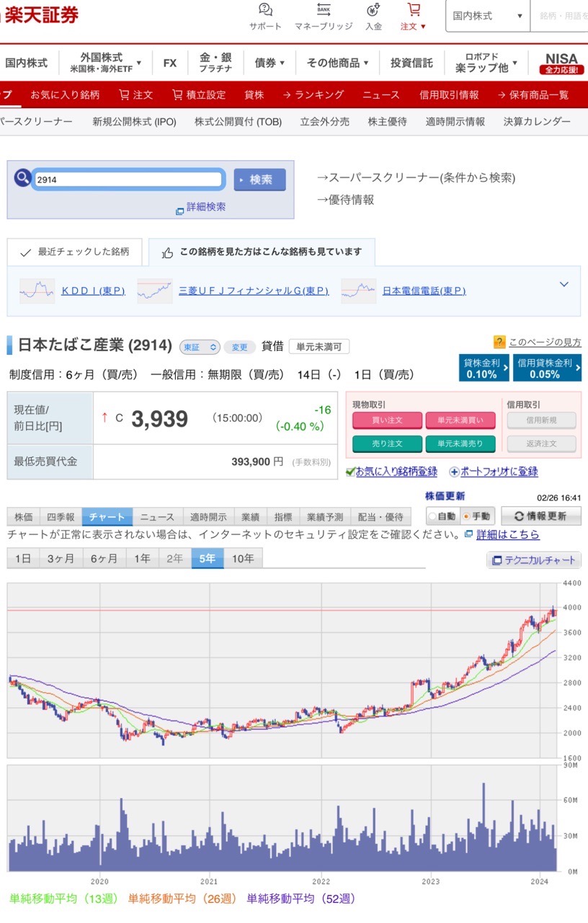
Task: Open 決算カレンダー submenu item
Action: point(537,122)
